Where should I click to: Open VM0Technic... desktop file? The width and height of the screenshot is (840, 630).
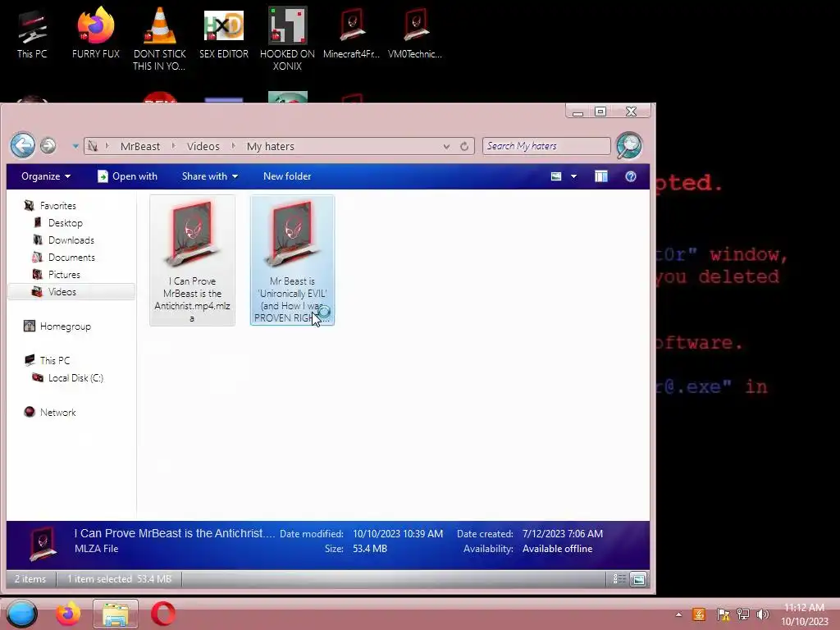coord(415,34)
